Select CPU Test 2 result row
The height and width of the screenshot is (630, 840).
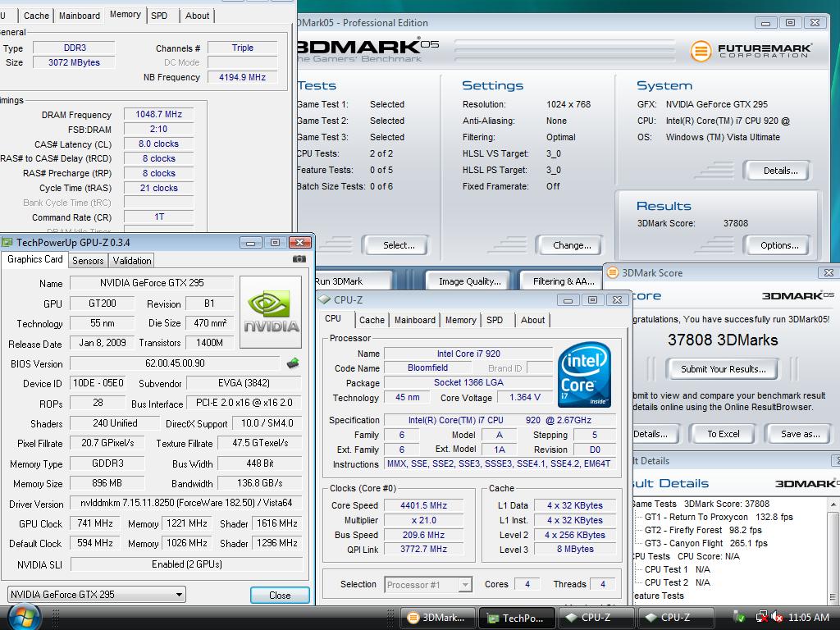click(677, 582)
